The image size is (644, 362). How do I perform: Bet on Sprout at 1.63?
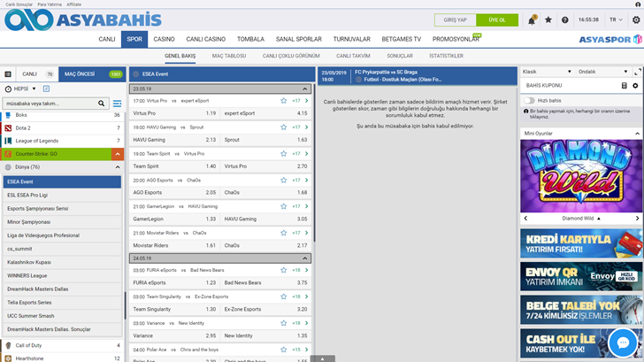265,140
